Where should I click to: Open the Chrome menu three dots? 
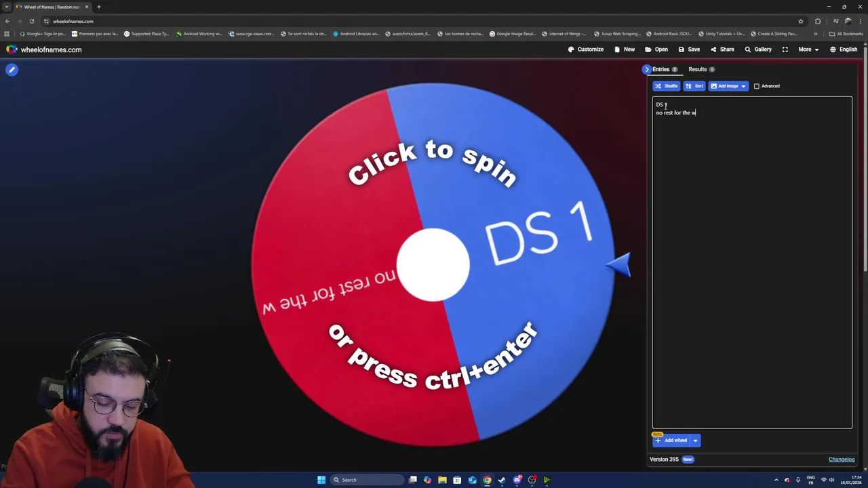pos(860,21)
